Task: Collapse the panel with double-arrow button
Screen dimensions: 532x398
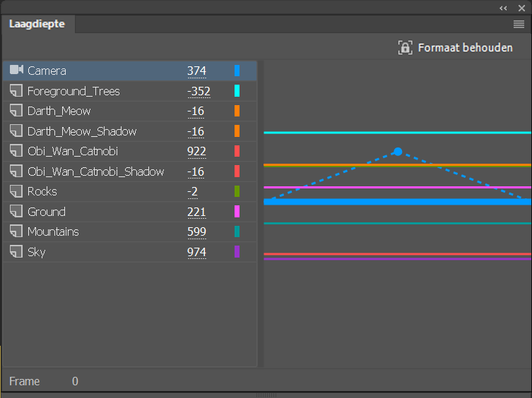Action: [504, 8]
